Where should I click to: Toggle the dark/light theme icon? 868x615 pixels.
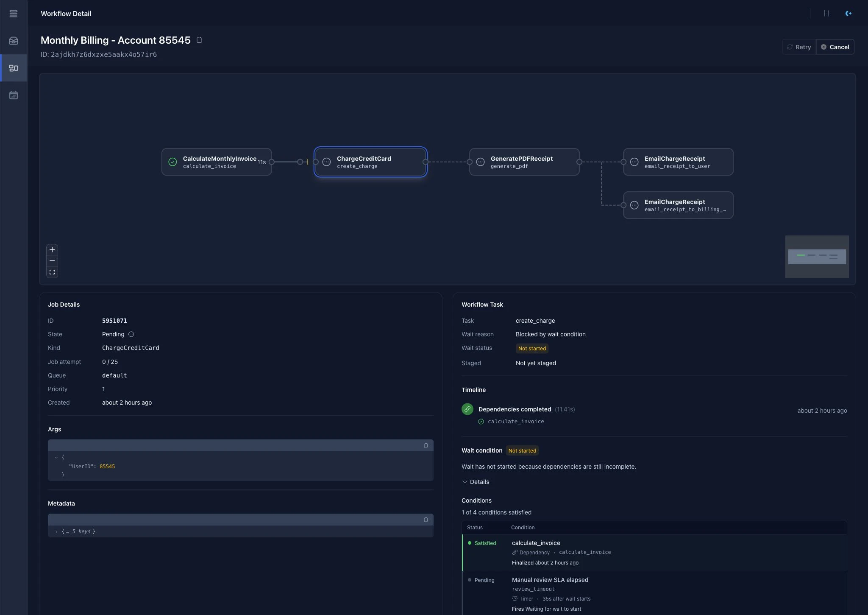point(848,14)
